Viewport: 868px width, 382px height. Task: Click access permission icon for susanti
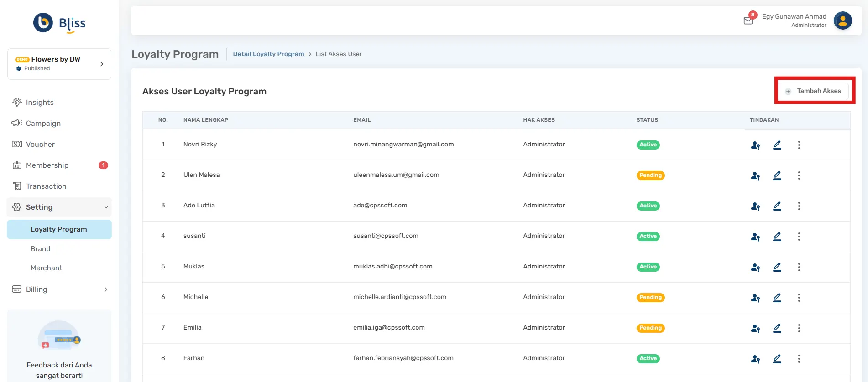pyautogui.click(x=755, y=237)
